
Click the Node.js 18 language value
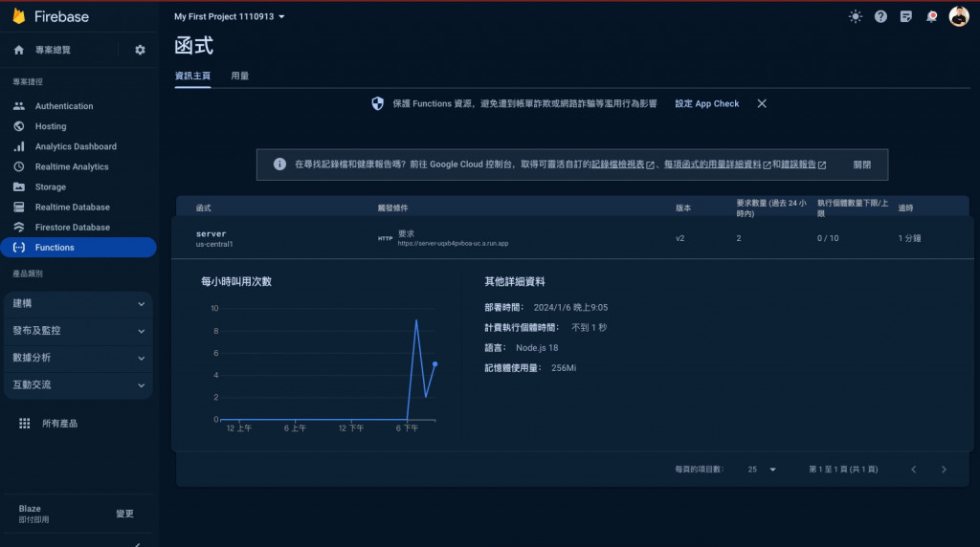pos(537,348)
